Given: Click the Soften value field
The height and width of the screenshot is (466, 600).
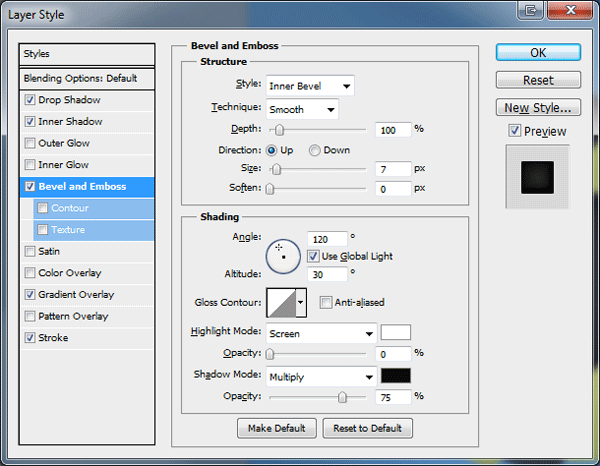Looking at the screenshot, I should pyautogui.click(x=393, y=189).
